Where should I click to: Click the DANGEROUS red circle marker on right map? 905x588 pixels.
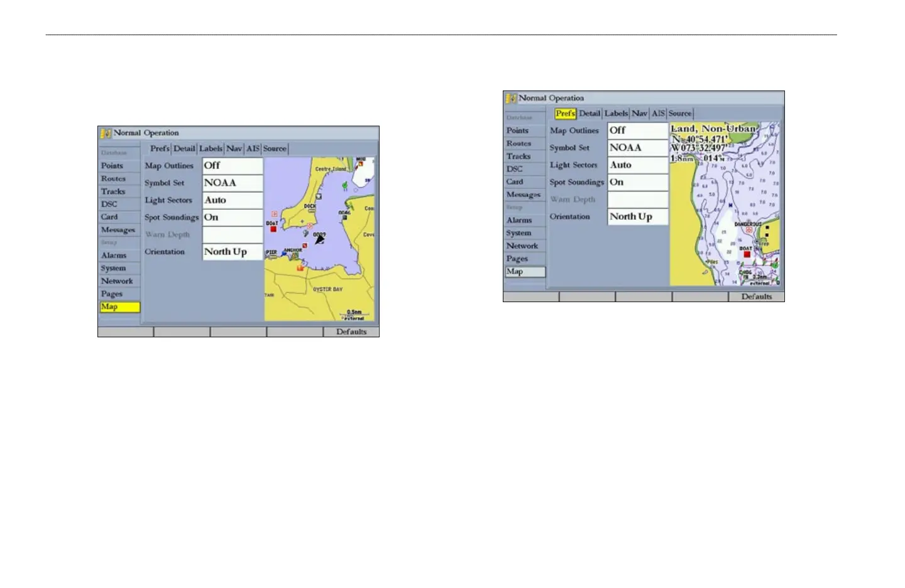749,231
